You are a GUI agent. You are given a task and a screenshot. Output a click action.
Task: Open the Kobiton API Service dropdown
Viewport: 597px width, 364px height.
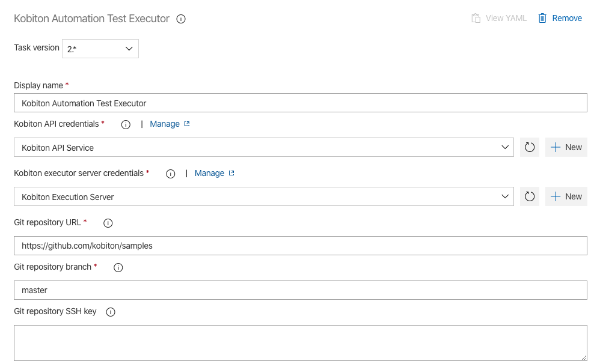tap(264, 147)
